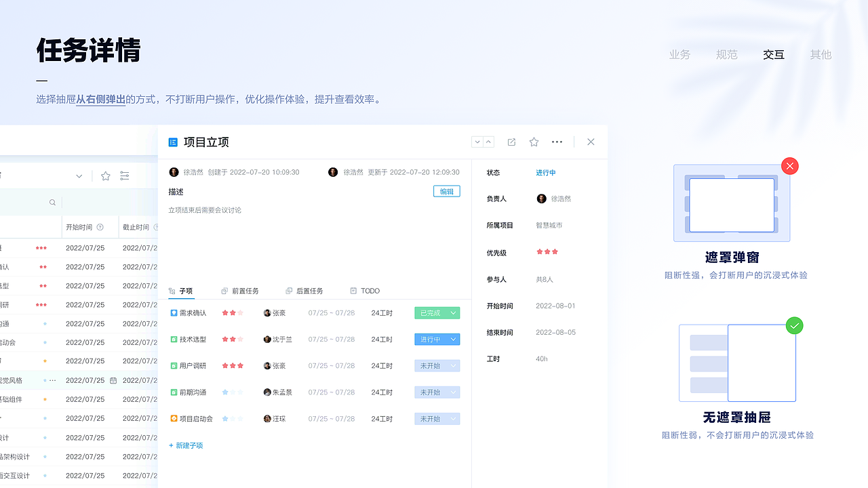This screenshot has width=868, height=488.
Task: Switch to the 子项 tab
Action: point(181,291)
